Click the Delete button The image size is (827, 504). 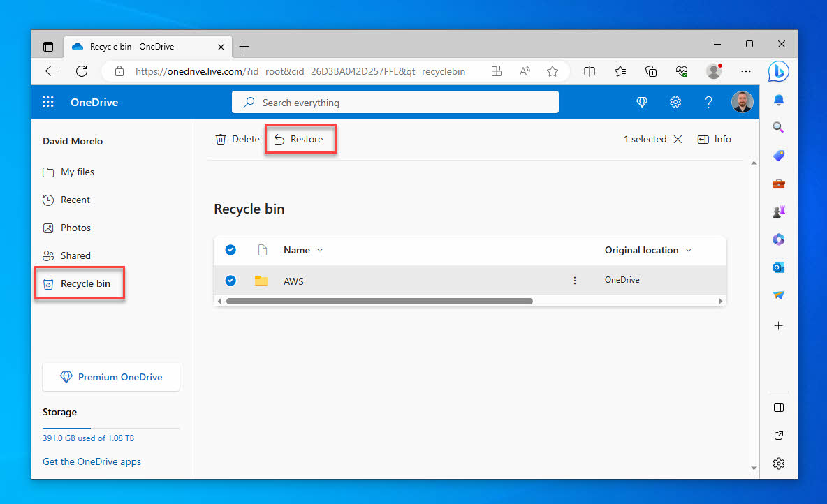(x=237, y=139)
